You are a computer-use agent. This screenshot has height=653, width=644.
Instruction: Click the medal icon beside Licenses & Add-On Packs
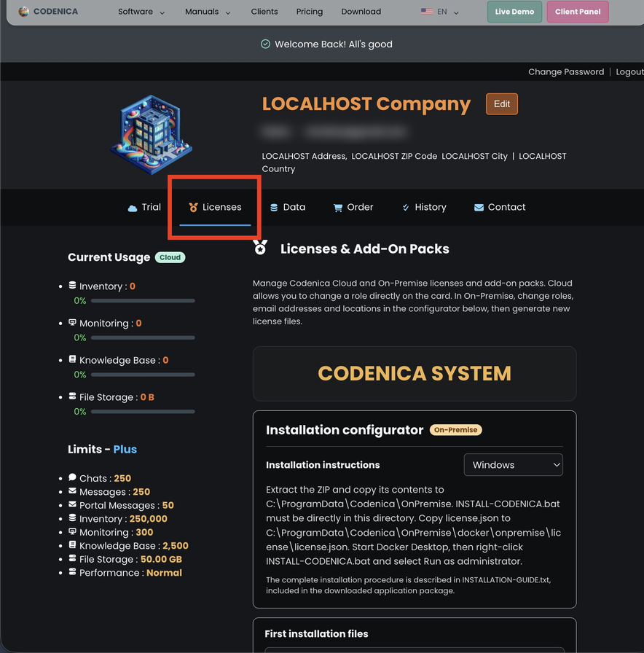tap(260, 247)
